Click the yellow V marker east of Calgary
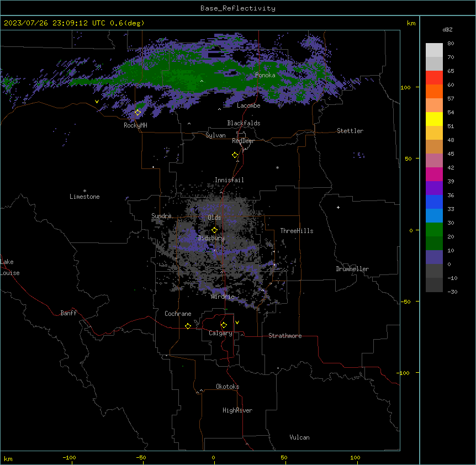Image resolution: width=476 pixels, height=465 pixels. tap(237, 323)
